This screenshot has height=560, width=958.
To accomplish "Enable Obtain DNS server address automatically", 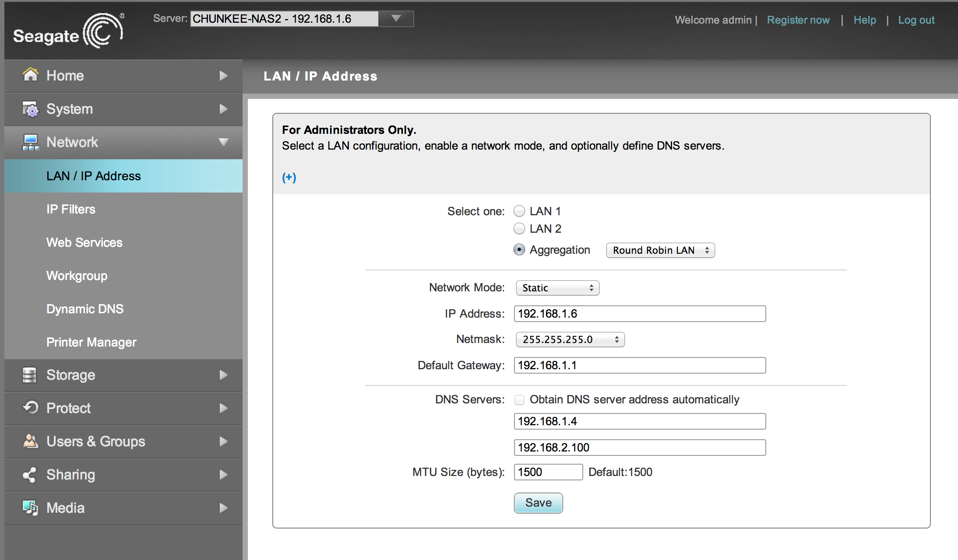I will pyautogui.click(x=519, y=399).
